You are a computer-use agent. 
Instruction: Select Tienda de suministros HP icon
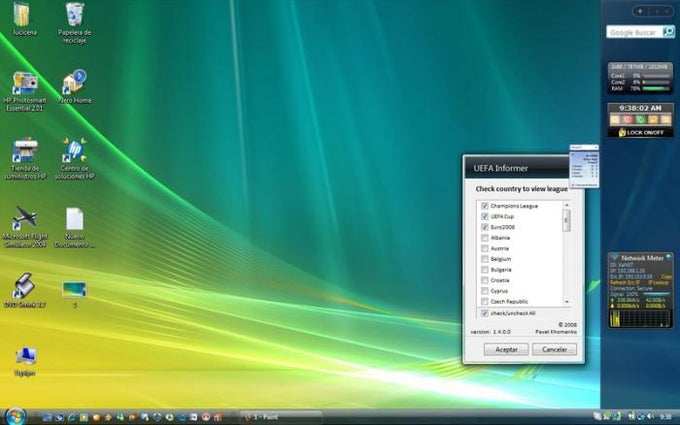point(25,158)
